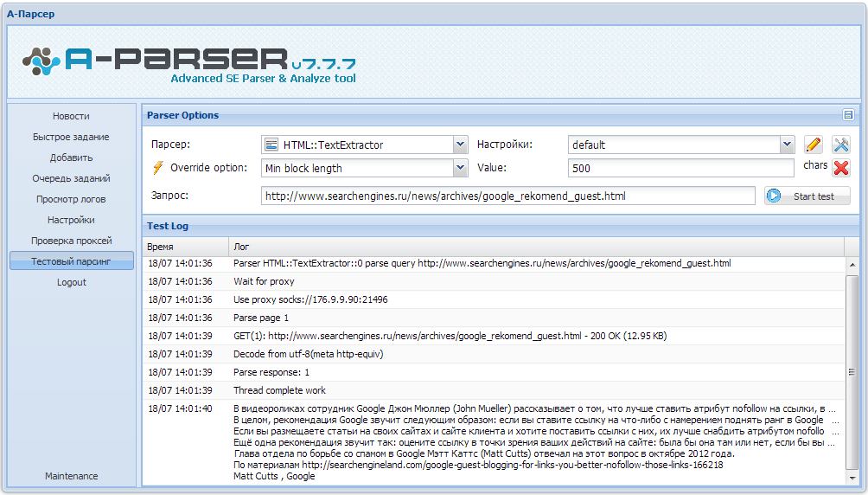This screenshot has width=868, height=495.
Task: Open Проверка проксей page
Action: 72,241
